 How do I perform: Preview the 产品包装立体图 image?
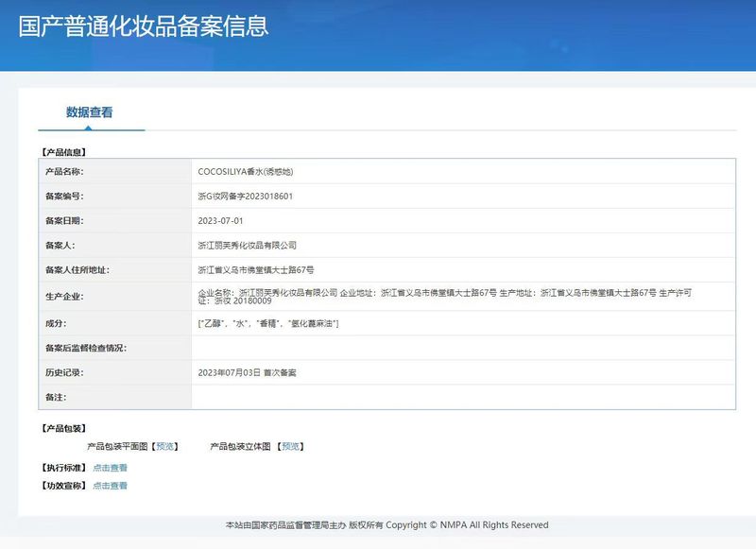coord(290,447)
